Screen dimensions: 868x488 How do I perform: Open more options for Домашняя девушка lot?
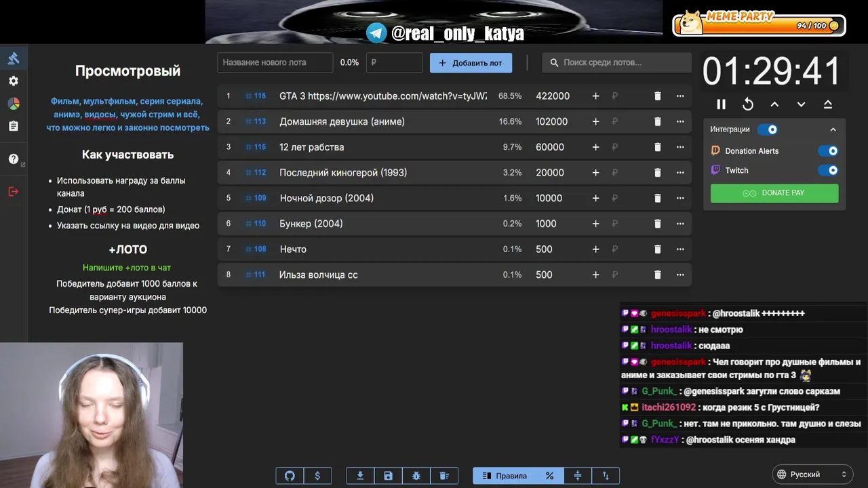[x=680, y=121]
